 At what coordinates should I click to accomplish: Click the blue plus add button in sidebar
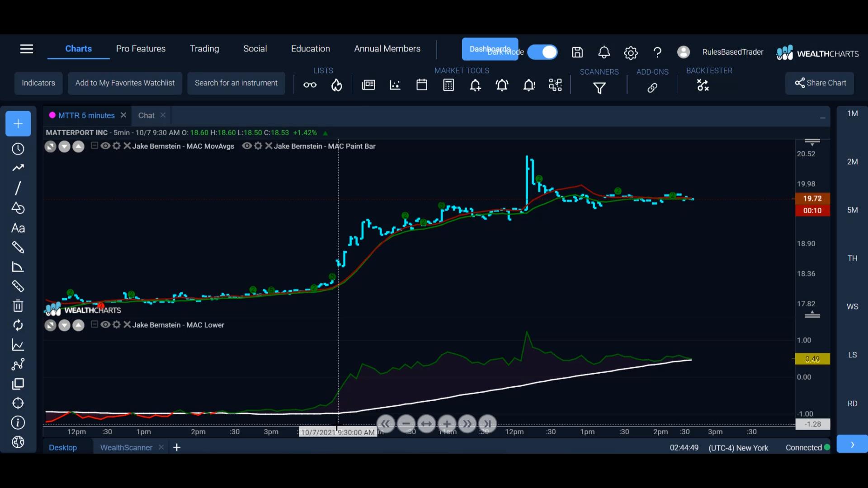[x=18, y=124]
